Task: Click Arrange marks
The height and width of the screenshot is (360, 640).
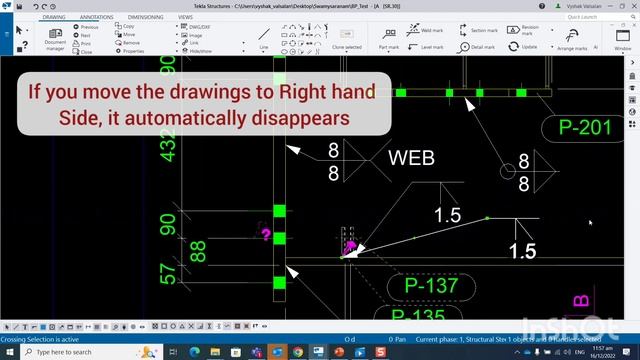Action: tap(572, 40)
